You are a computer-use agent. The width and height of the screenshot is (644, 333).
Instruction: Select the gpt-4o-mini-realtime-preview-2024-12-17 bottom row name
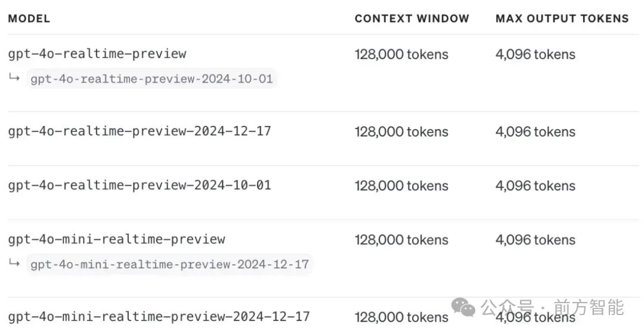click(159, 316)
